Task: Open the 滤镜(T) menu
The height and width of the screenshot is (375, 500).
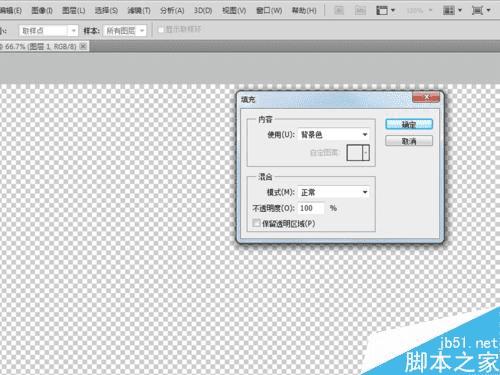Action: tap(139, 10)
